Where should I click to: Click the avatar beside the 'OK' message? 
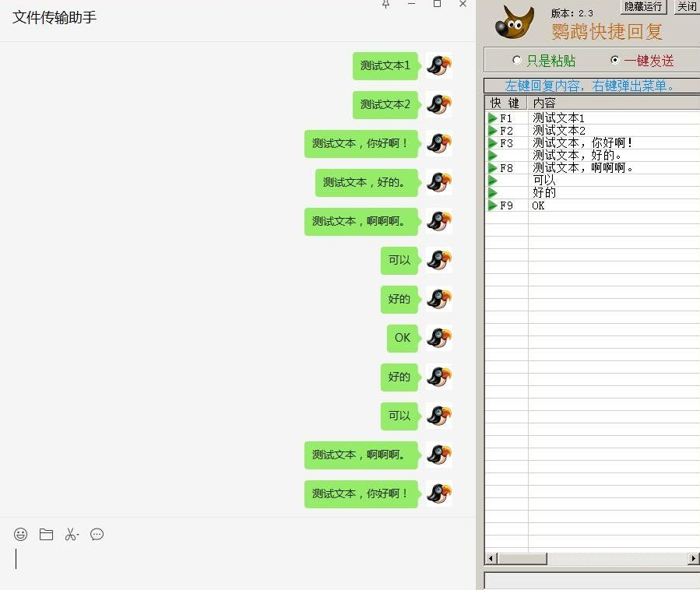[439, 338]
